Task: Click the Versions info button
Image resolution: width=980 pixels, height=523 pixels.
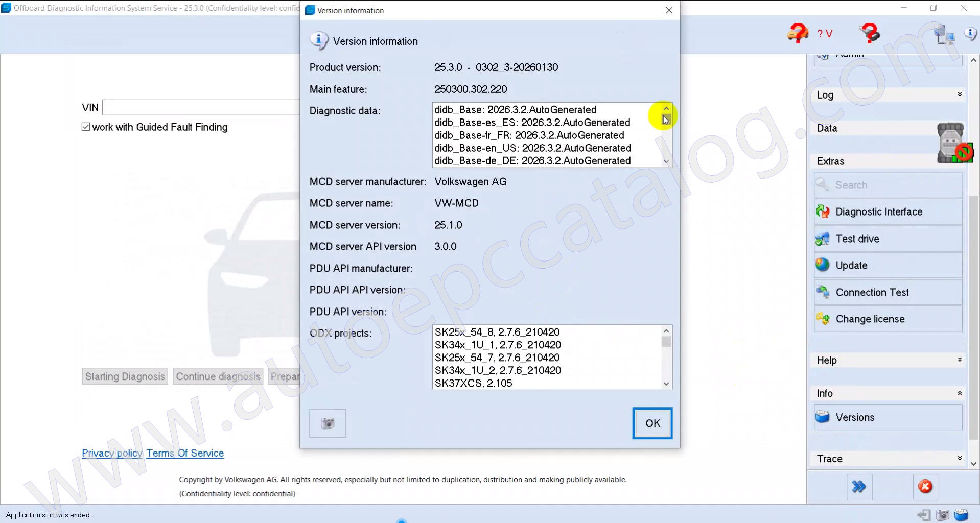Action: point(888,417)
